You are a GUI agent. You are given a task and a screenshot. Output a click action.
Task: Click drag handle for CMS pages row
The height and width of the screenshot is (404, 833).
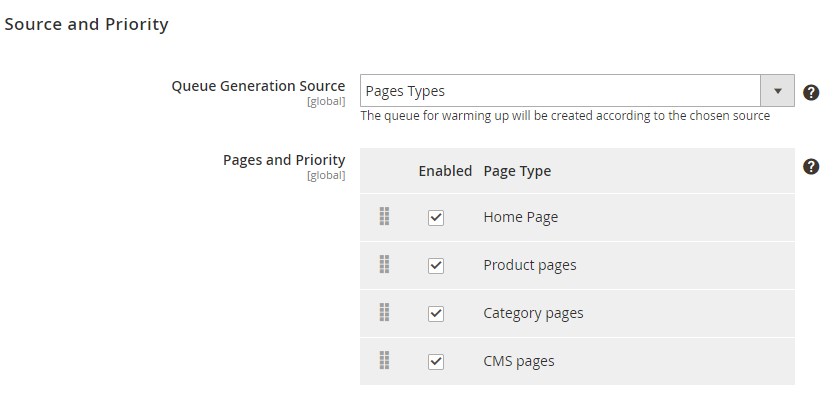(384, 361)
